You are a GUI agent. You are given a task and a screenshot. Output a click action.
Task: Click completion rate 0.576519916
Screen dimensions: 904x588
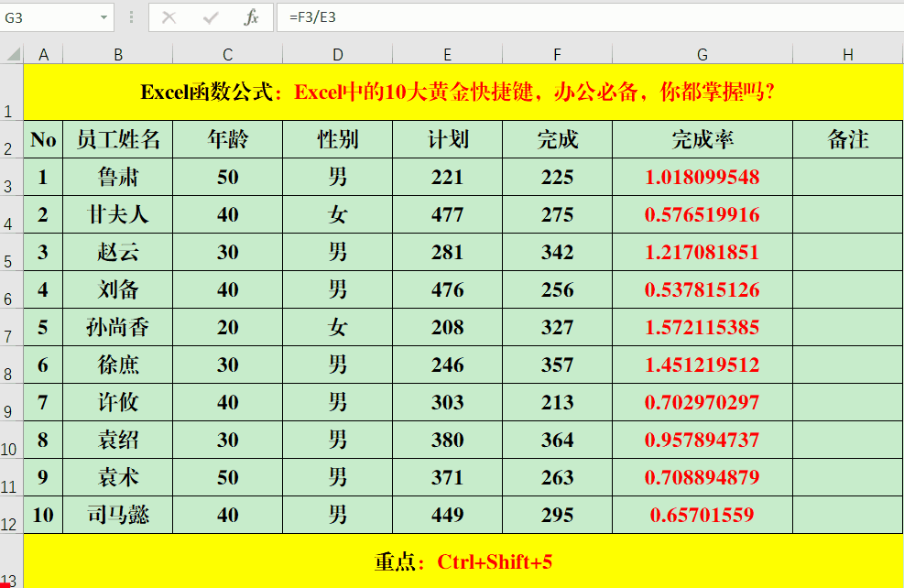703,214
